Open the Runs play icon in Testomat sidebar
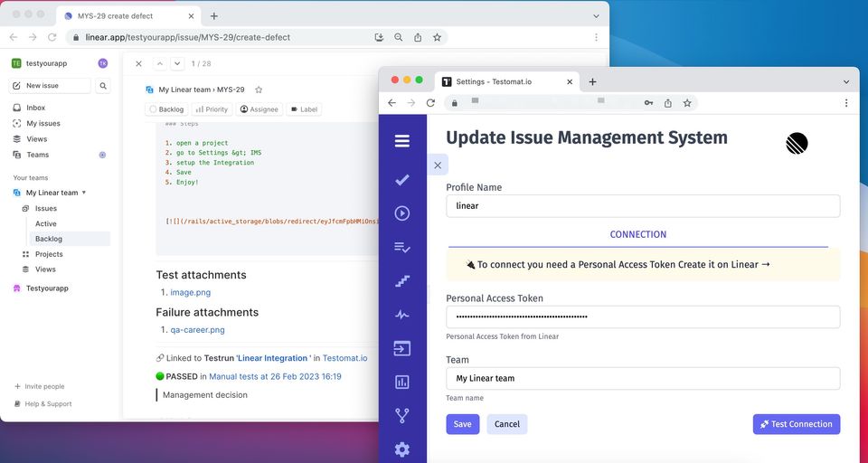 (x=401, y=213)
